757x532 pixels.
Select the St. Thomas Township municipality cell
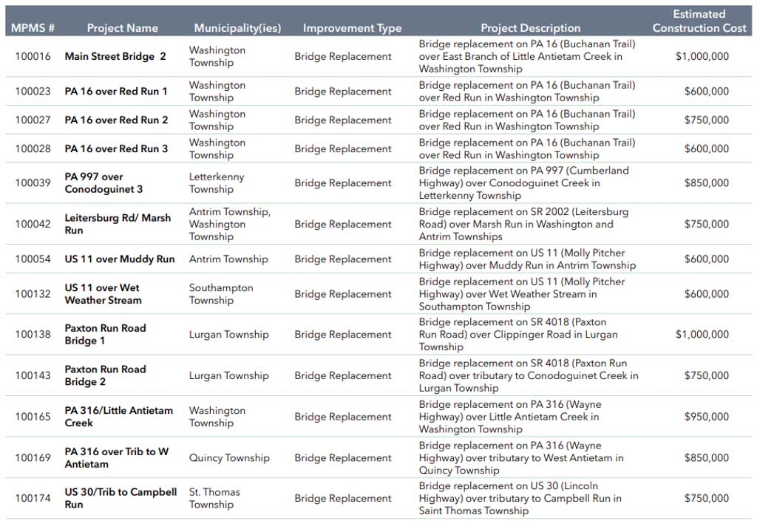pyautogui.click(x=214, y=498)
